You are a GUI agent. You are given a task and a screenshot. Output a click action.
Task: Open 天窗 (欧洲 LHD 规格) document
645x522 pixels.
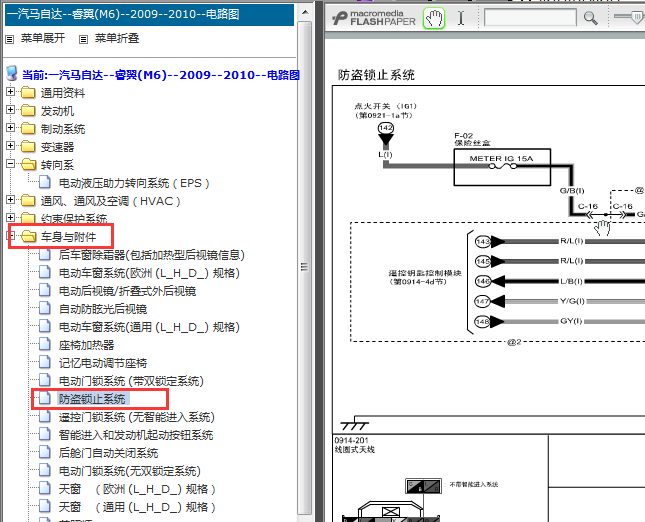[137, 489]
